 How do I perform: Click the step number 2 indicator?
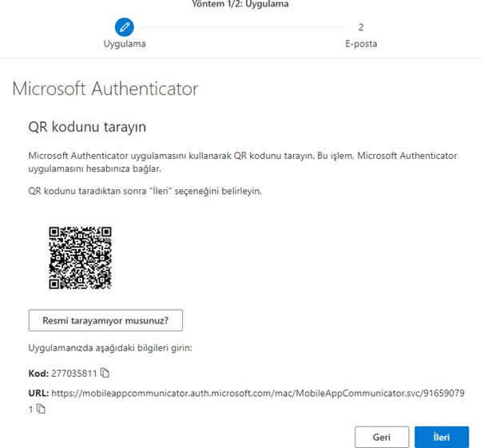pyautogui.click(x=361, y=27)
